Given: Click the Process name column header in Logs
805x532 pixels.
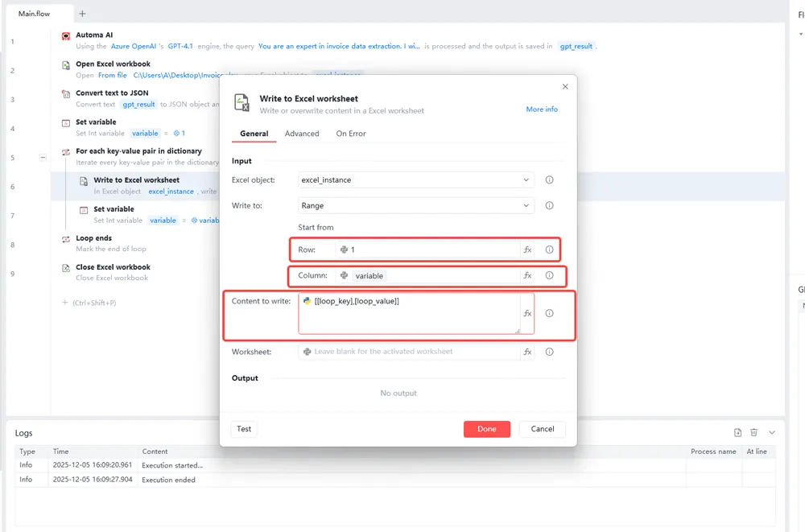Looking at the screenshot, I should 713,452.
